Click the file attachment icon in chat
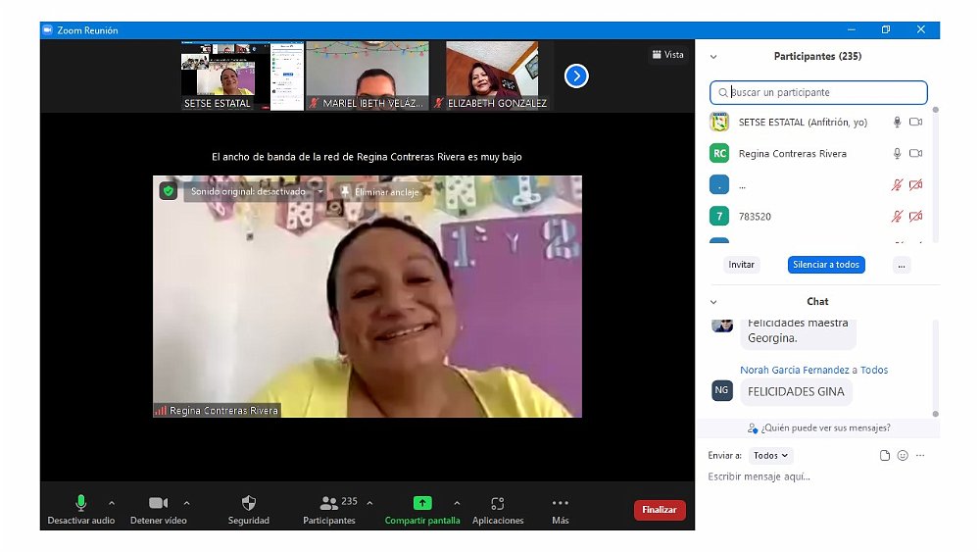Viewport: 980px width, 552px height. (x=885, y=456)
